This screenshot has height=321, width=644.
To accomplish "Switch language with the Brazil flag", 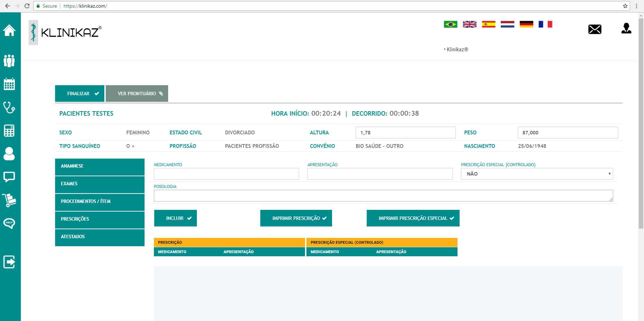I will pos(450,24).
